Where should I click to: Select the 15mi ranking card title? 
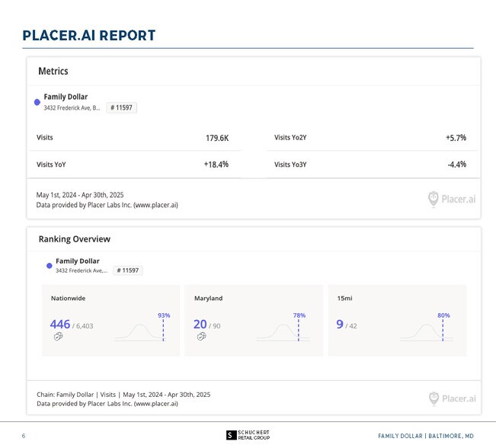tap(345, 298)
